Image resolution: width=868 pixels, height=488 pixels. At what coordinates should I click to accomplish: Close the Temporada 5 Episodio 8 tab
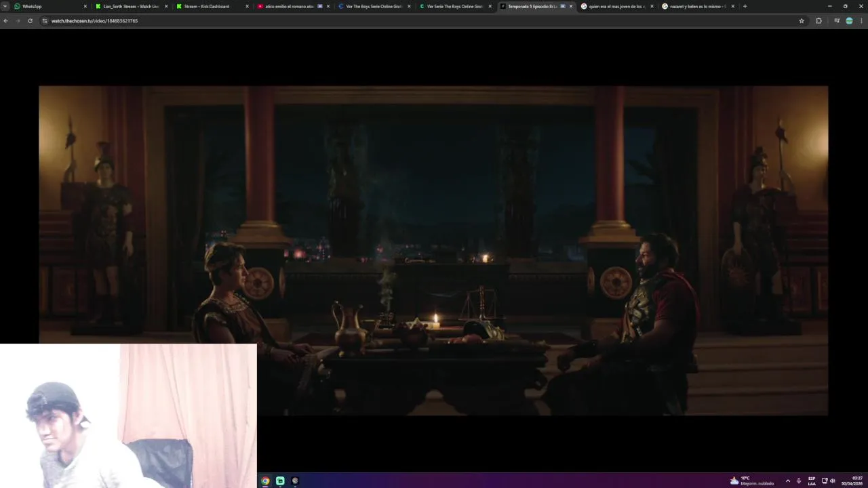pyautogui.click(x=571, y=6)
